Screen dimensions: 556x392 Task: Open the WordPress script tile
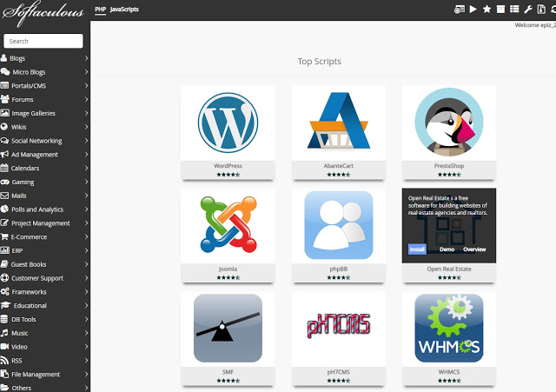click(x=228, y=123)
